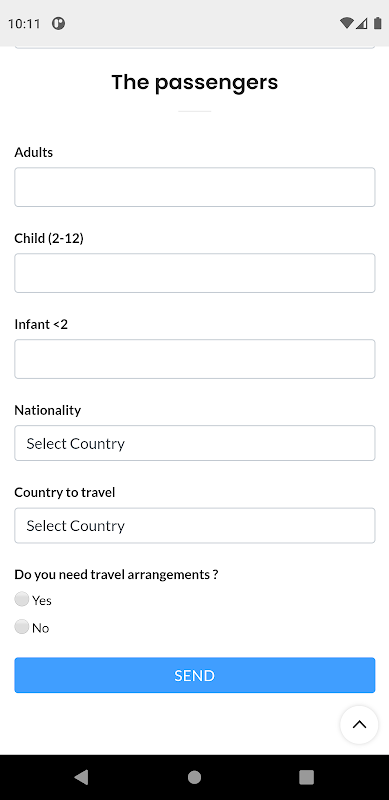Tap the Android back navigation icon
Viewport: 389px width, 800px height.
click(81, 777)
